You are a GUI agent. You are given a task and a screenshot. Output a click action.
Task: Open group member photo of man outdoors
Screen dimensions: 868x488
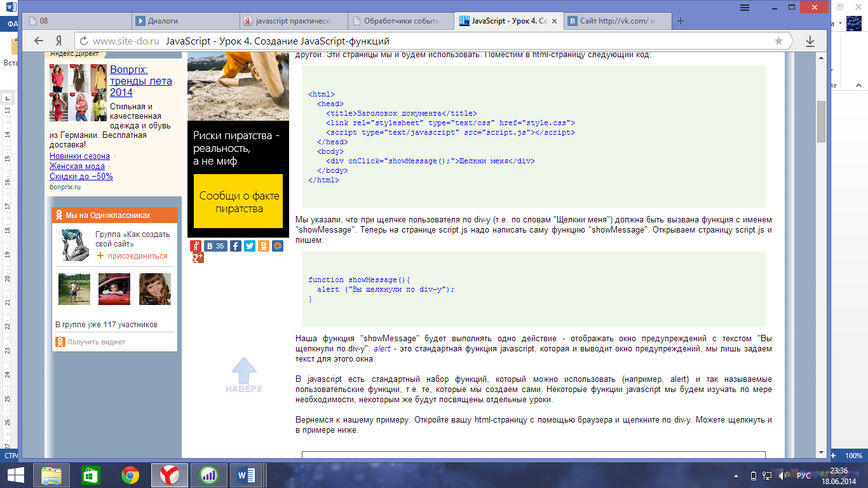[x=74, y=289]
